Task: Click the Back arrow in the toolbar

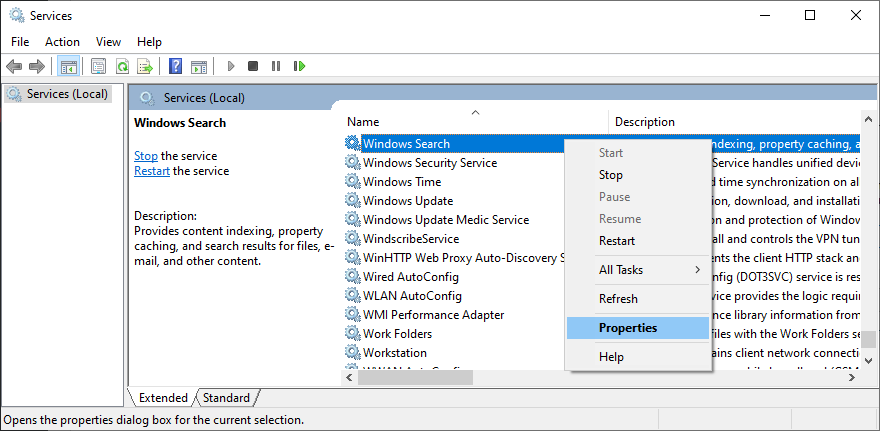Action: coord(14,66)
